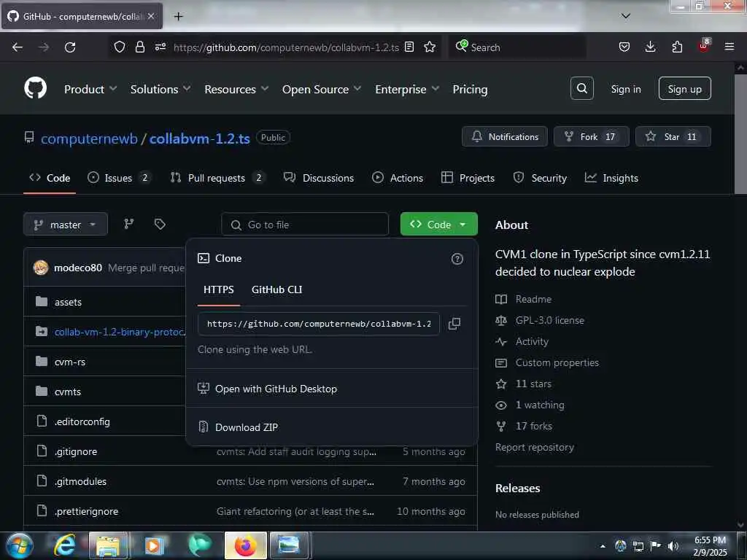Go back with the browser back arrow
Viewport: 747px width, 560px height.
(x=18, y=47)
